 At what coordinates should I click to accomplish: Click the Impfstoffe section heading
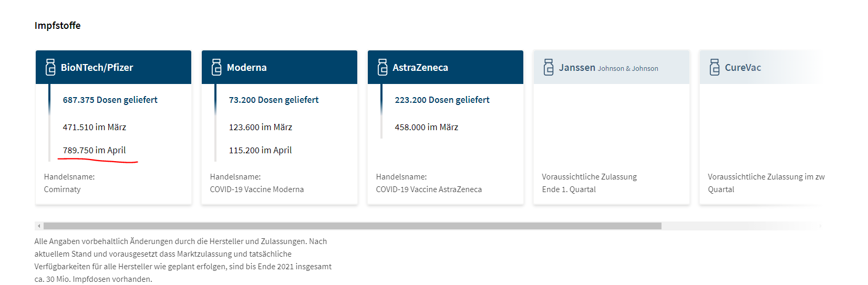pyautogui.click(x=58, y=26)
